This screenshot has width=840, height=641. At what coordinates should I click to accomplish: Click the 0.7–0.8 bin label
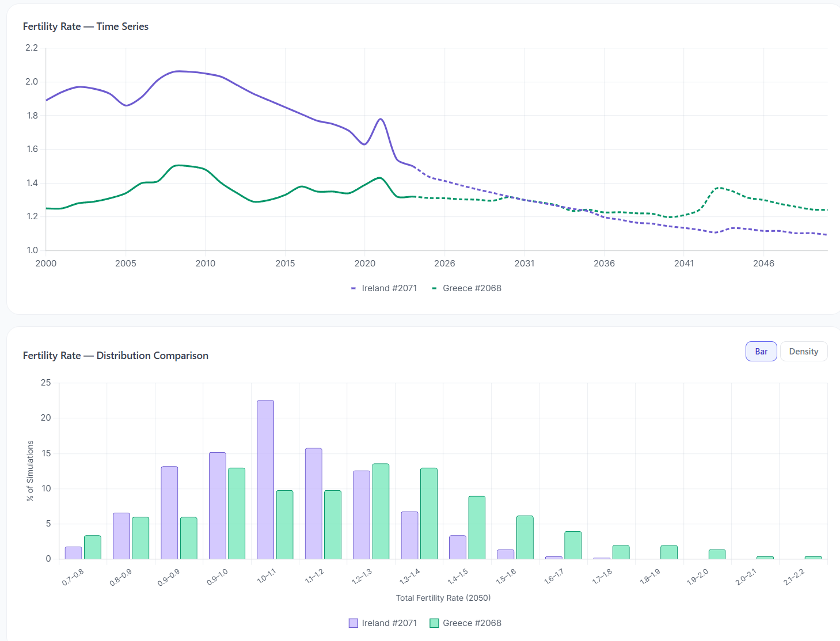(72, 578)
